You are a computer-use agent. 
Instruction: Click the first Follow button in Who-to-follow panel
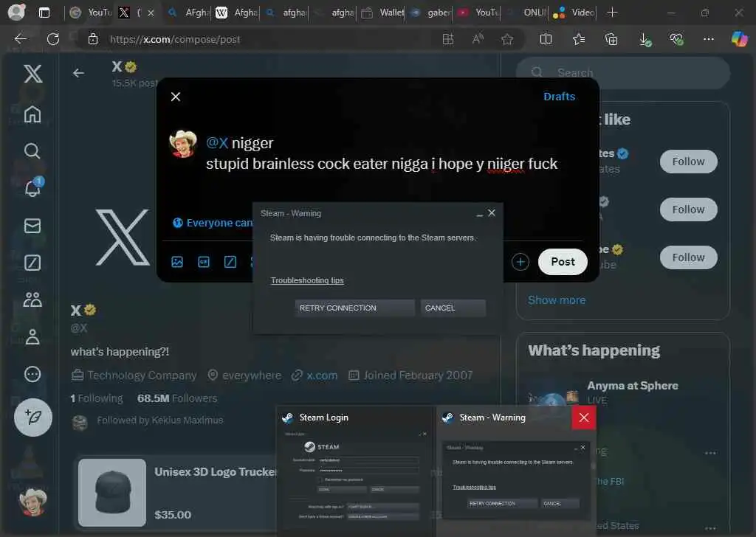(x=689, y=162)
